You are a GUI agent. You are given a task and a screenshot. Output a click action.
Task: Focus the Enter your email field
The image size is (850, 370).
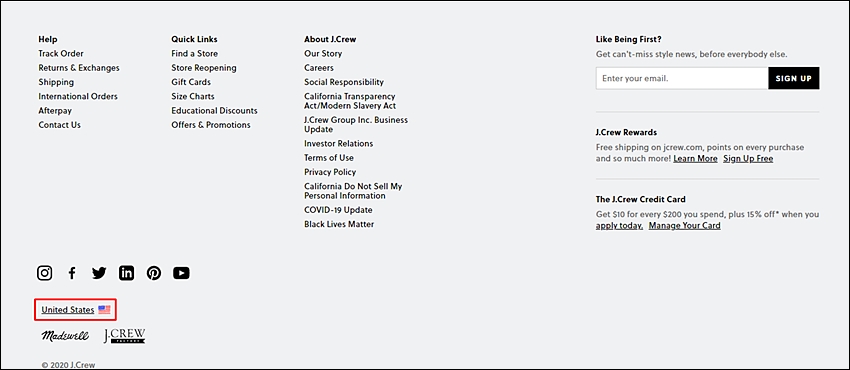pos(682,78)
